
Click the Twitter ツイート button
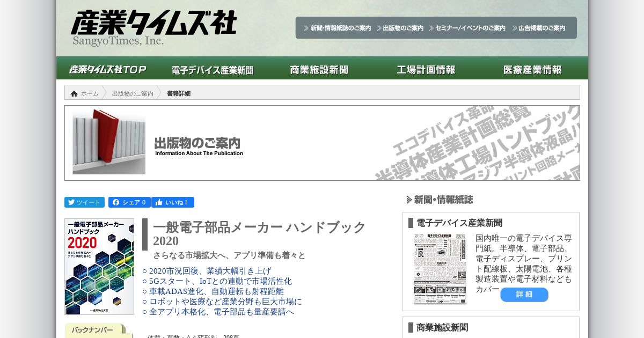pyautogui.click(x=84, y=202)
